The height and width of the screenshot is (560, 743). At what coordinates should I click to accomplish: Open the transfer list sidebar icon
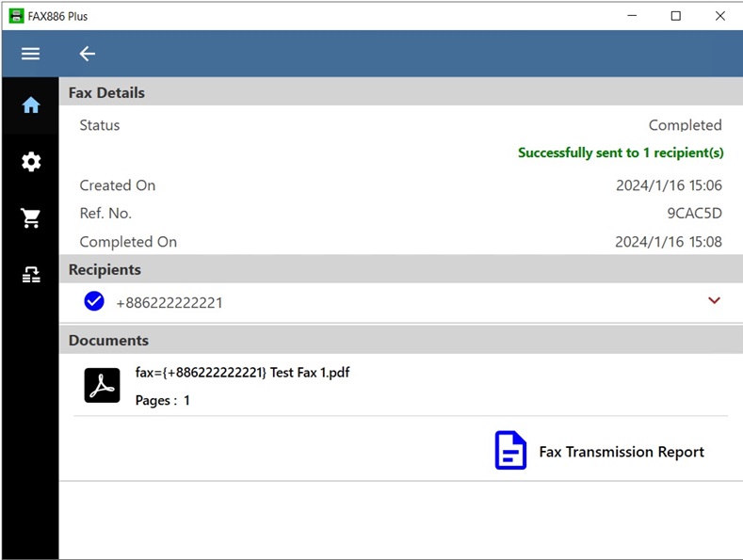pyautogui.click(x=31, y=274)
